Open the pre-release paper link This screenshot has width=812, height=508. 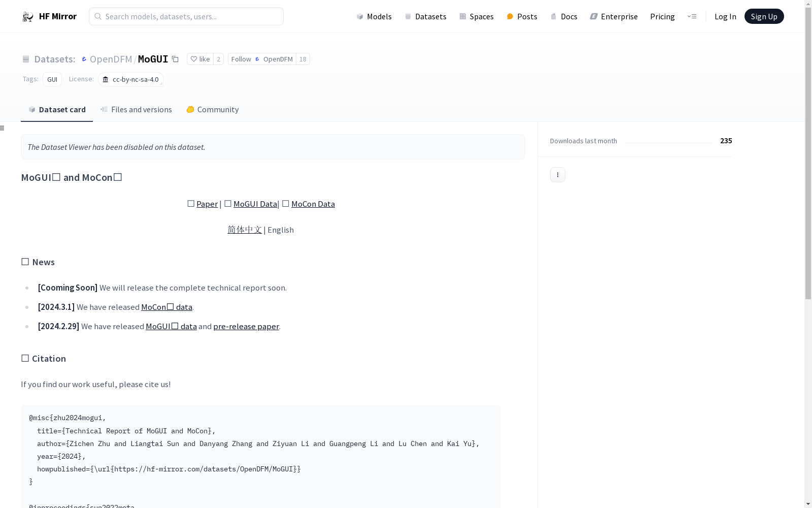tap(246, 326)
